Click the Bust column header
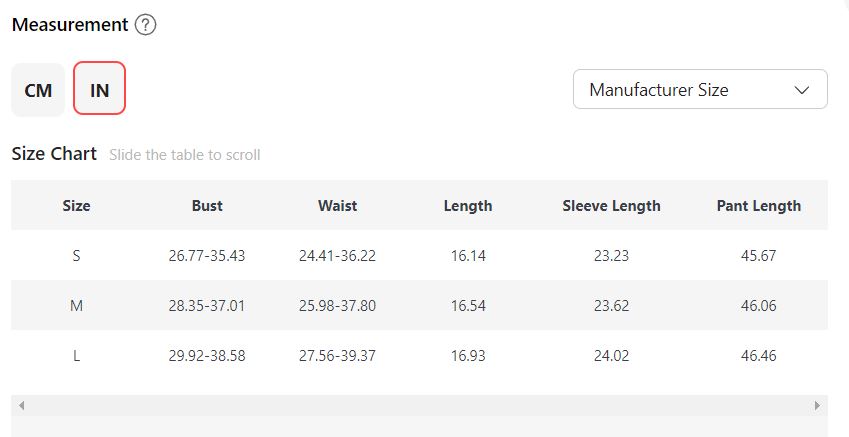Viewport: 849px width, 437px height. (x=207, y=205)
